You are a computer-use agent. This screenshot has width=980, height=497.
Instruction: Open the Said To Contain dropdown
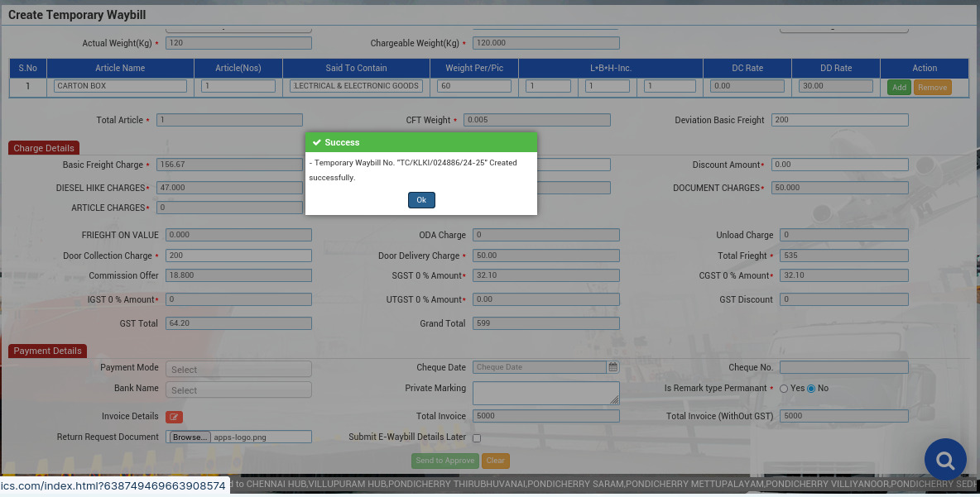coord(357,86)
